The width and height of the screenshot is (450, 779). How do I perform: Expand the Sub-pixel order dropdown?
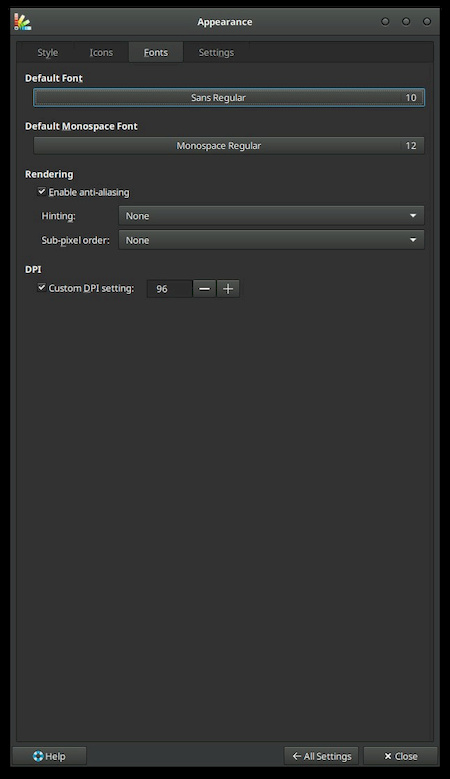[271, 240]
